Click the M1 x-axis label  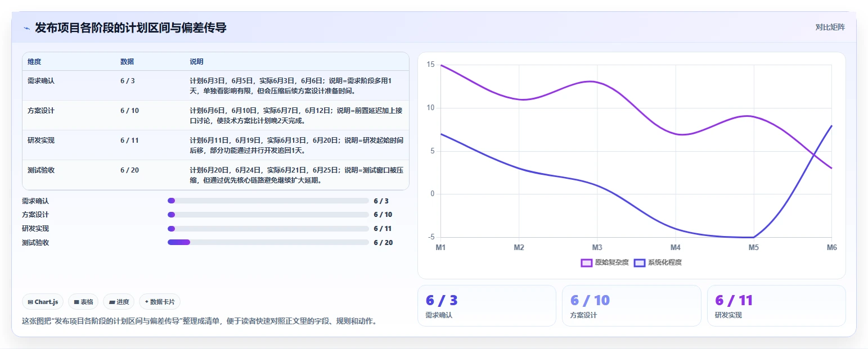point(441,247)
